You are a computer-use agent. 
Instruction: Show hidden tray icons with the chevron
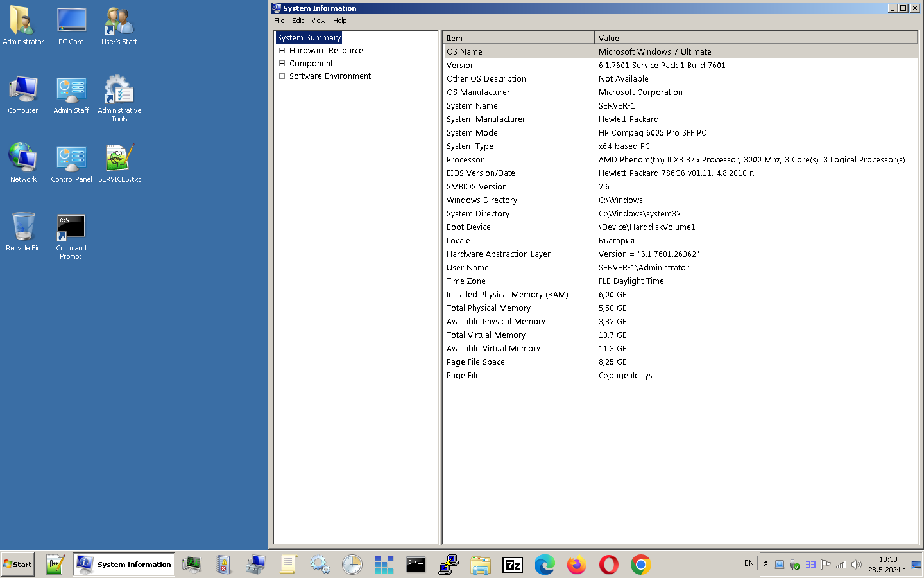click(766, 564)
